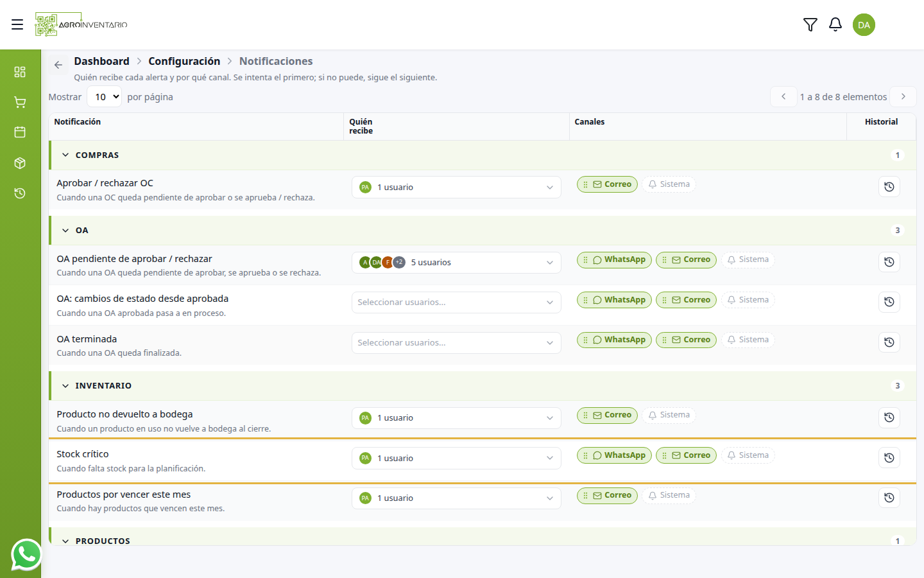The image size is (924, 578).
Task: Collapse the OA group
Action: [65, 230]
